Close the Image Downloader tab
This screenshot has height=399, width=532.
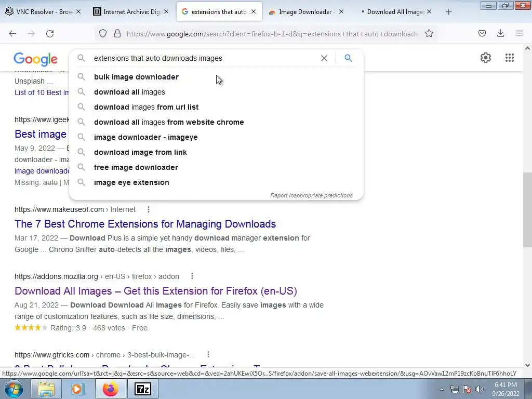coord(341,11)
